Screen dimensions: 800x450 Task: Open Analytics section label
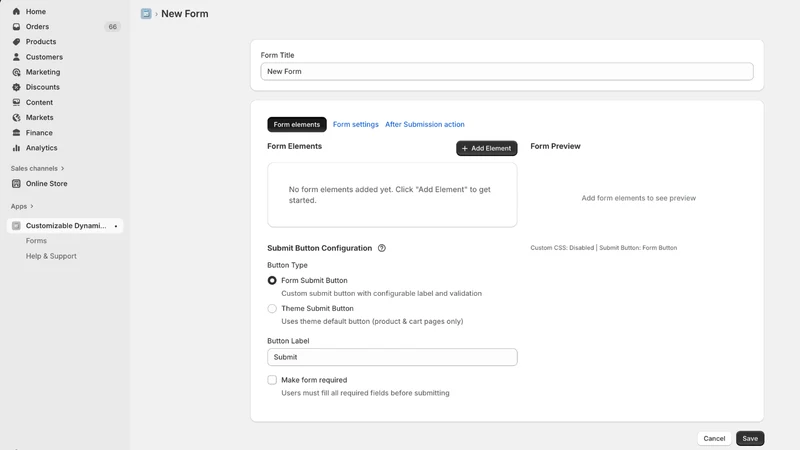(41, 147)
